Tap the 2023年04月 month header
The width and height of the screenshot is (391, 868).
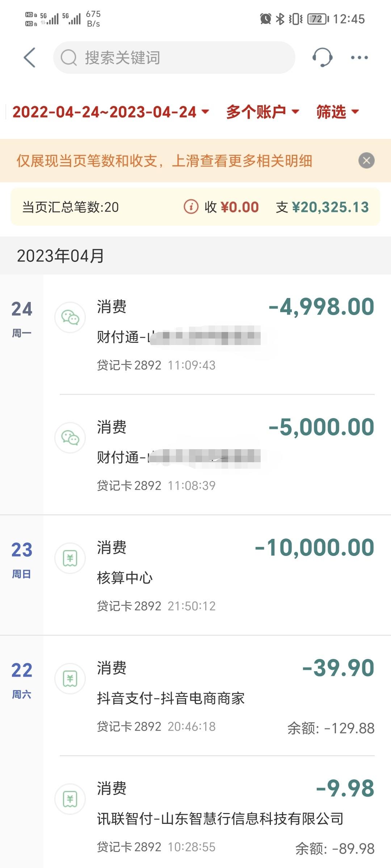click(x=60, y=256)
